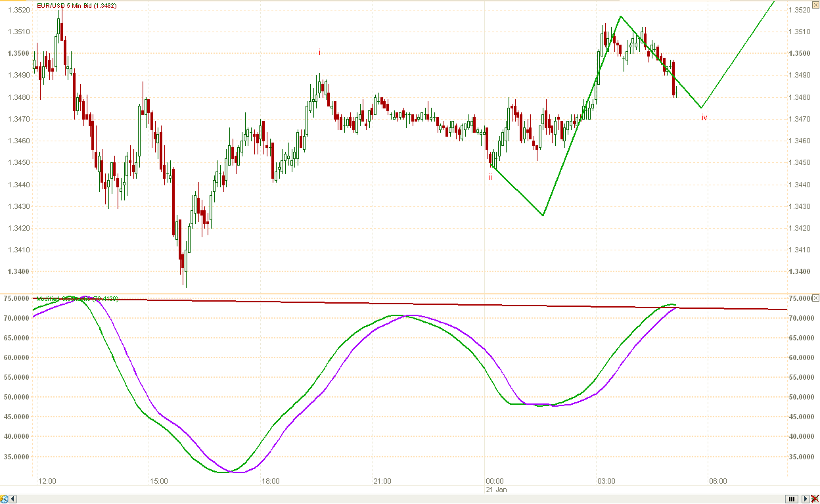Click the 06:00 time axis label

tap(718, 481)
